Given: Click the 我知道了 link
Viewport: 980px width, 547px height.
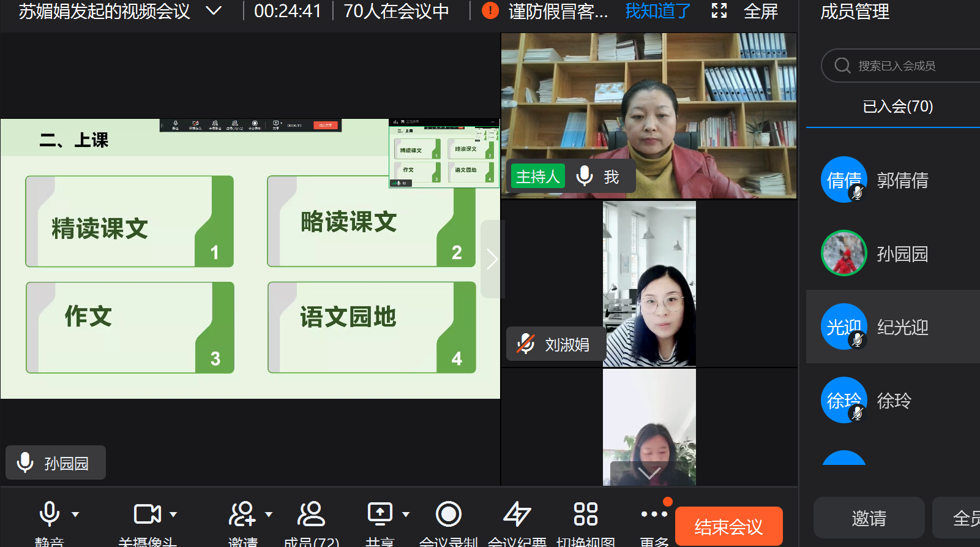Looking at the screenshot, I should (x=657, y=10).
